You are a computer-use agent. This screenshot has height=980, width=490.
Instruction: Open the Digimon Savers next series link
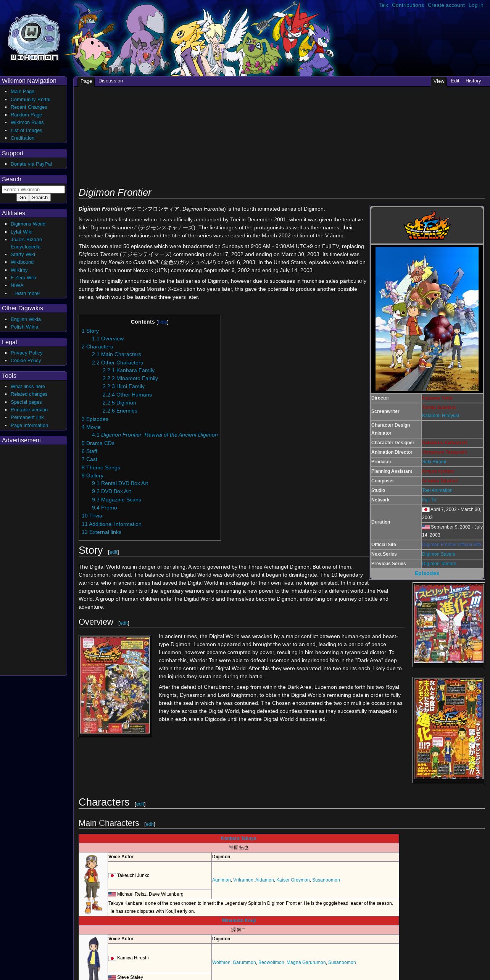[438, 554]
